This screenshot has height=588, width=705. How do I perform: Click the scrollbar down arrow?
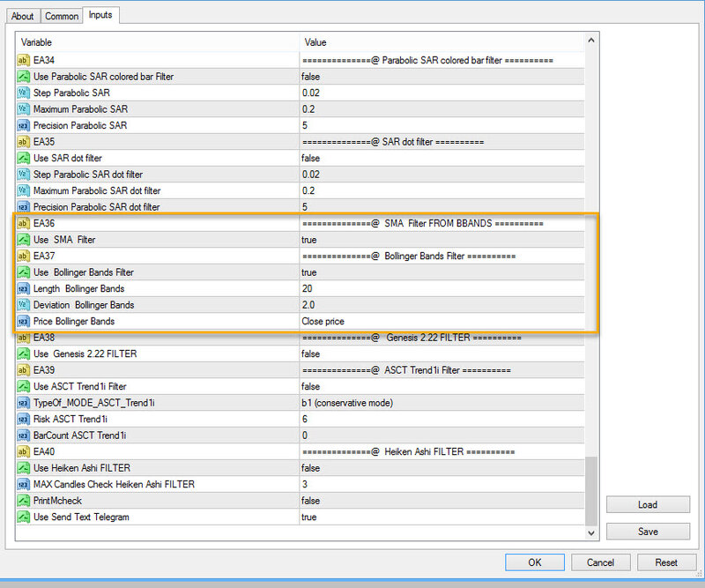click(591, 532)
